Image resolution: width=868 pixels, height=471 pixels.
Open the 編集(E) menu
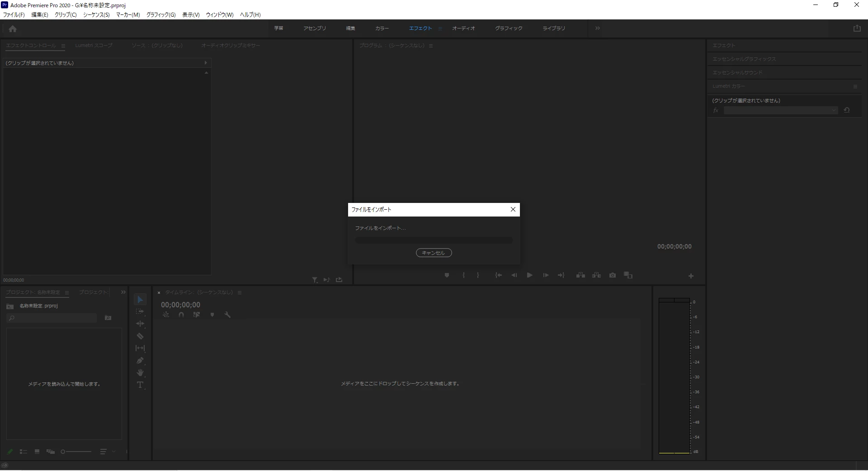tap(40, 15)
